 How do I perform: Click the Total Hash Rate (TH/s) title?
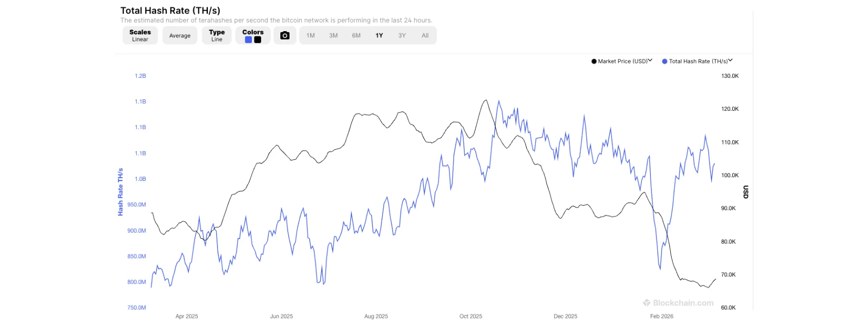170,11
